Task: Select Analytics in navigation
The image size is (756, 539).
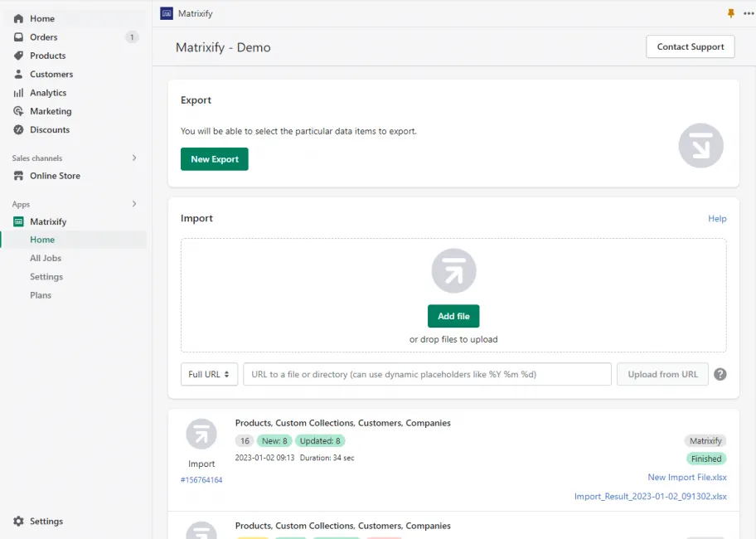Action: 48,93
